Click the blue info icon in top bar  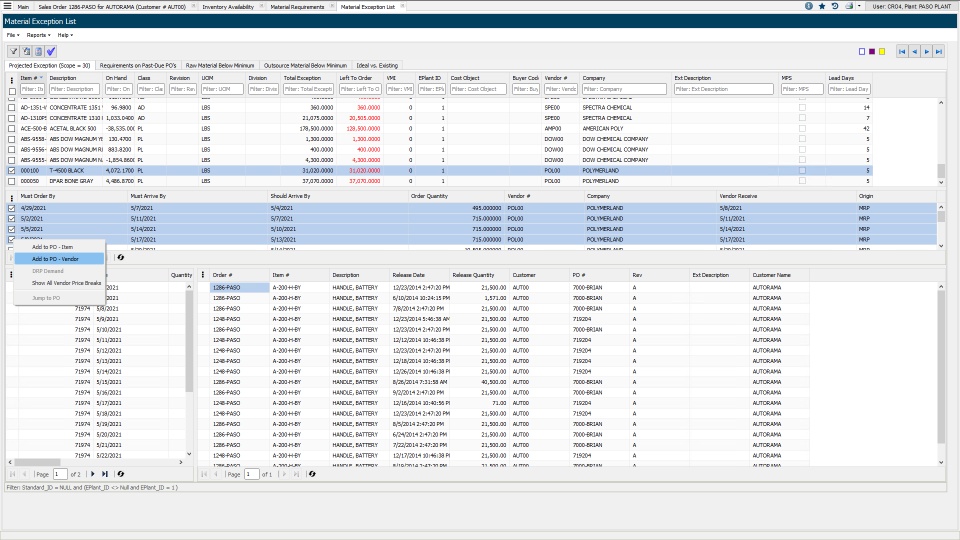[x=809, y=6]
